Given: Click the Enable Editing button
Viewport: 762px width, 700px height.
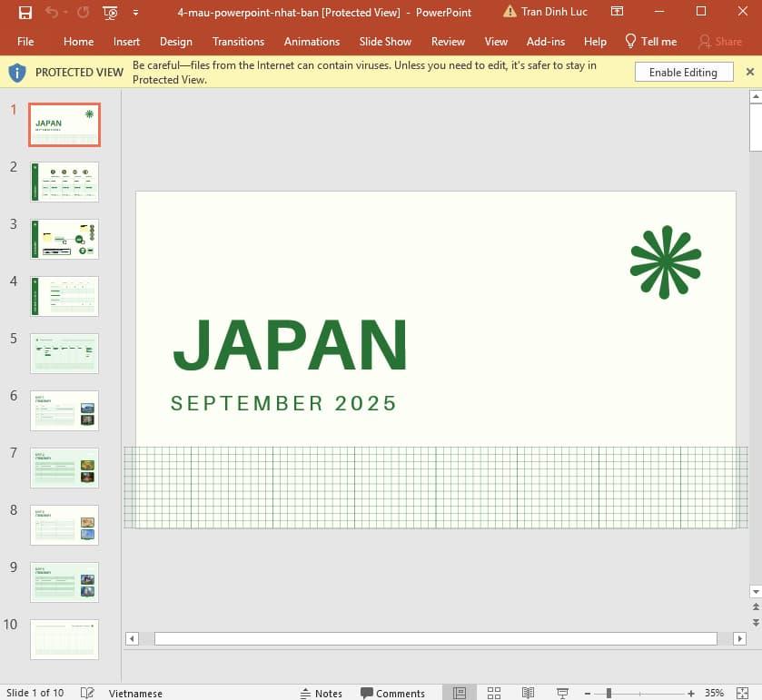Looking at the screenshot, I should [684, 71].
